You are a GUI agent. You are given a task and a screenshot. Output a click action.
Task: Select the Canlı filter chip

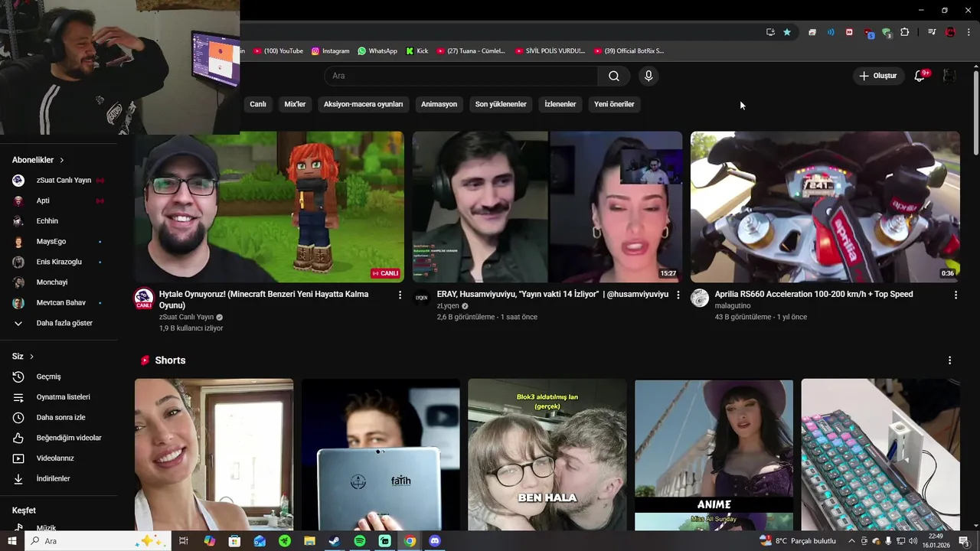(x=258, y=104)
